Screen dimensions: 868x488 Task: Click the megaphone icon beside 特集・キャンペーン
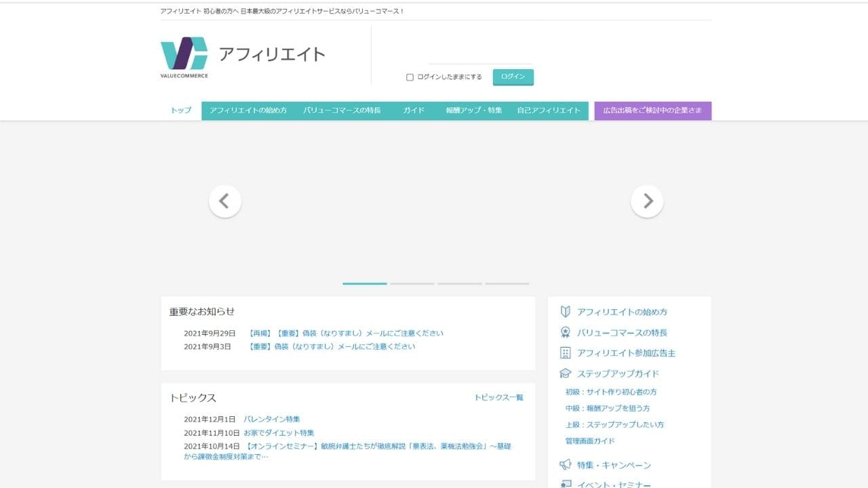coord(565,465)
